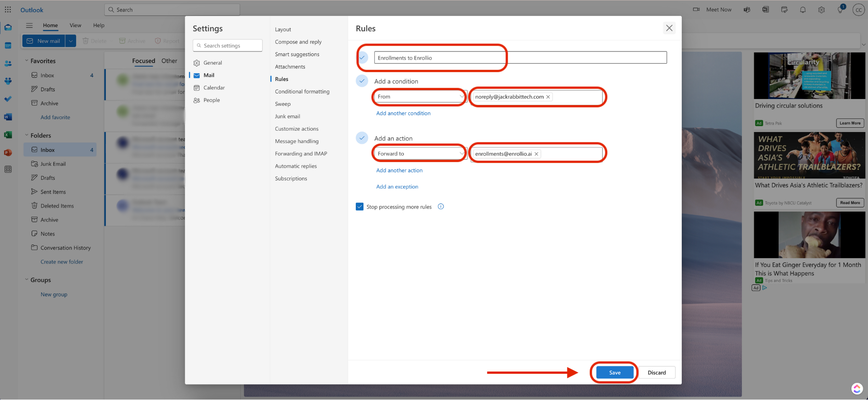Open the From condition dropdown
This screenshot has height=400, width=868.
click(420, 97)
